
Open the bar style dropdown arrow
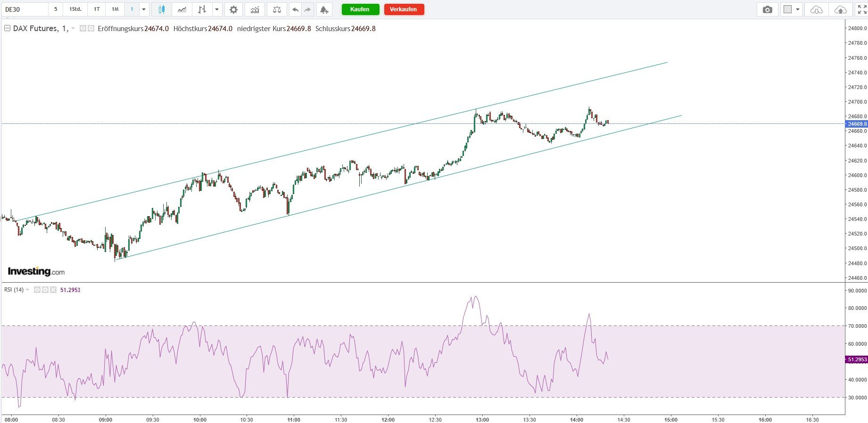[216, 9]
